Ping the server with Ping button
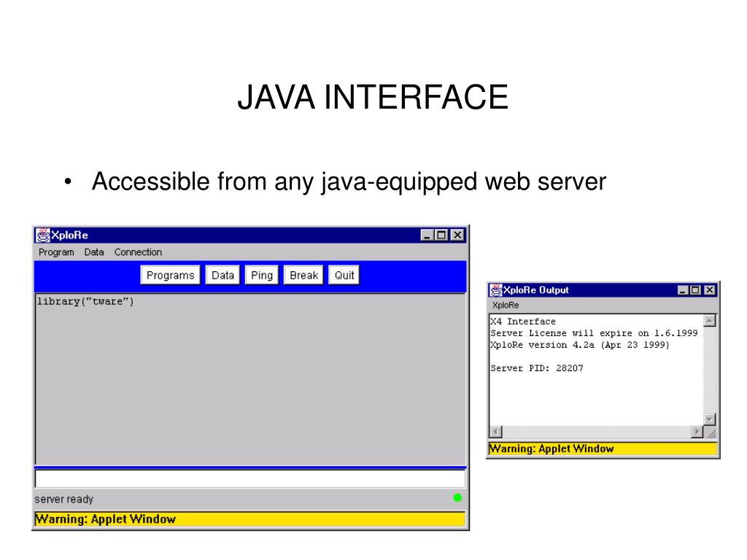Screen dimensions: 747x560 point(262,275)
